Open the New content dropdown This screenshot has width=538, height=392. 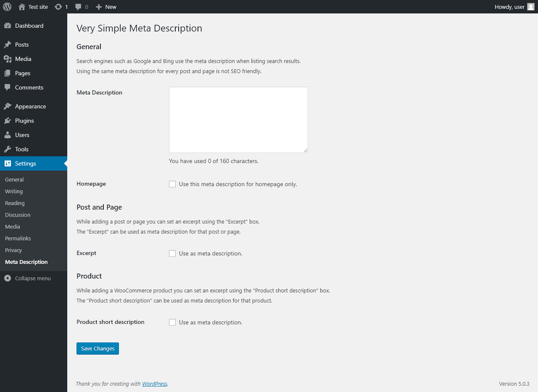coord(106,7)
